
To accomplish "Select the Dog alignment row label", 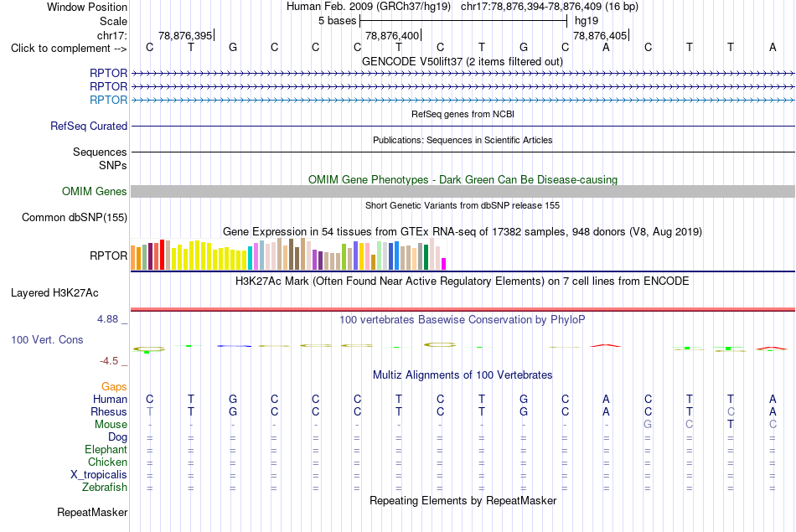I will (x=117, y=437).
